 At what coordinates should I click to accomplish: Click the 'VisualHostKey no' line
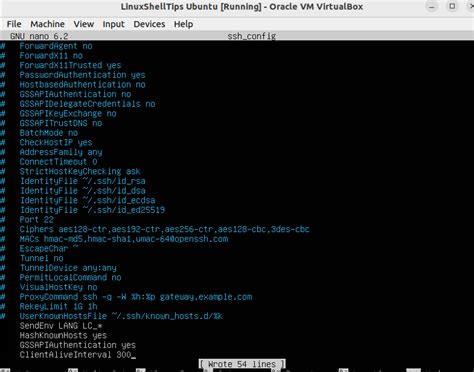click(x=58, y=288)
